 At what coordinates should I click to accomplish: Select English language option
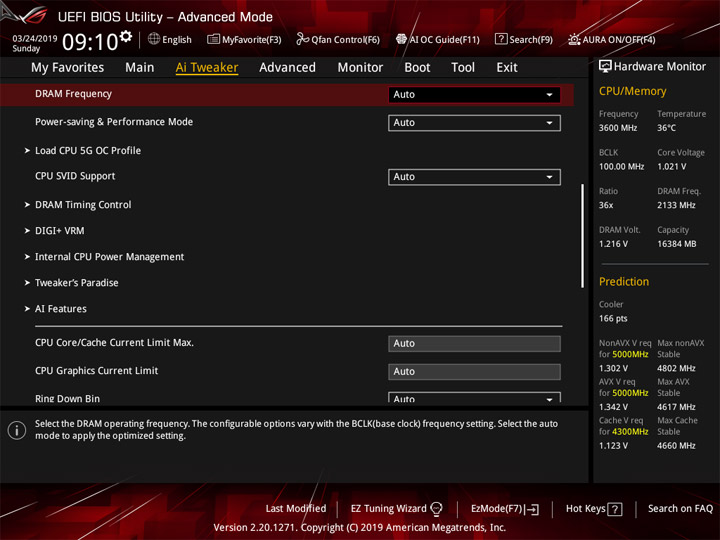tap(177, 39)
